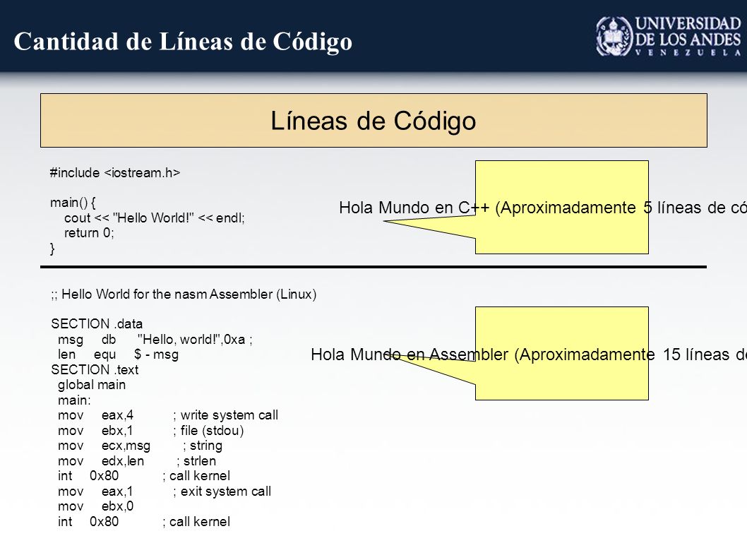This screenshot has width=747, height=560.
Task: Click the 'global main' line
Action: pos(92,385)
